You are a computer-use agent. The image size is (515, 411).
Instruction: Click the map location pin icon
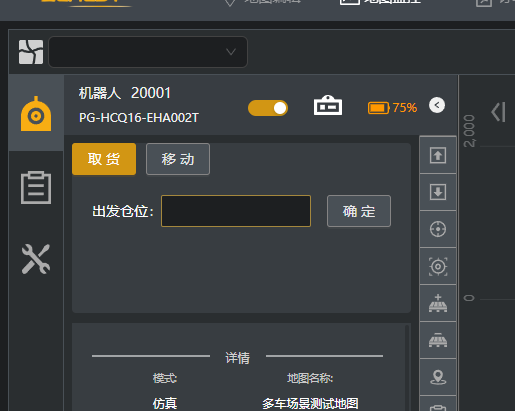(x=438, y=377)
